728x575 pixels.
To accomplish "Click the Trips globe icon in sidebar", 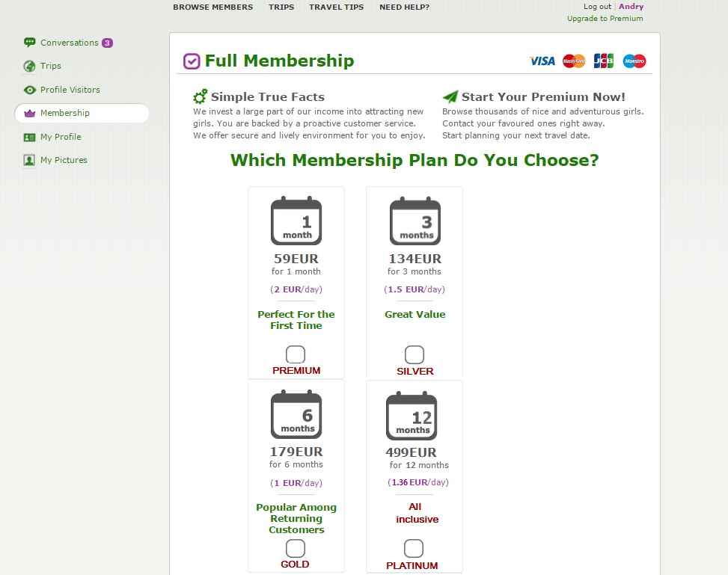I will 30,67.
